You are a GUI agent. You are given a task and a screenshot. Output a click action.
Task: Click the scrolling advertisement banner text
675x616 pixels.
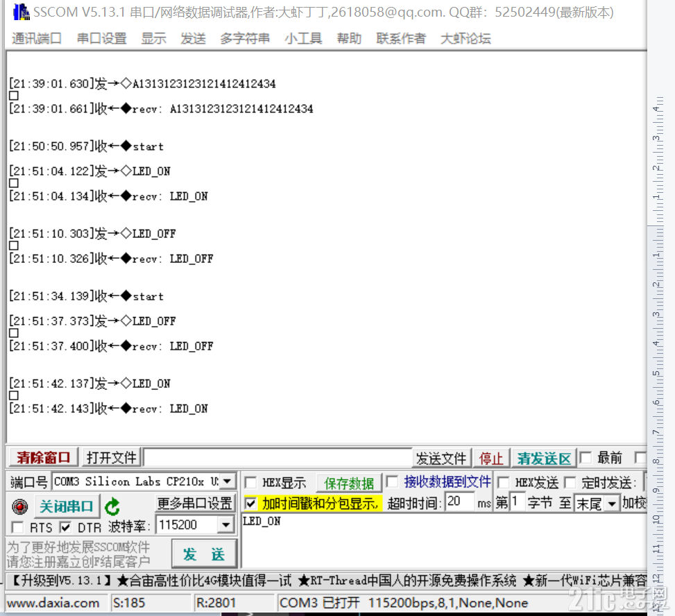pos(327,581)
